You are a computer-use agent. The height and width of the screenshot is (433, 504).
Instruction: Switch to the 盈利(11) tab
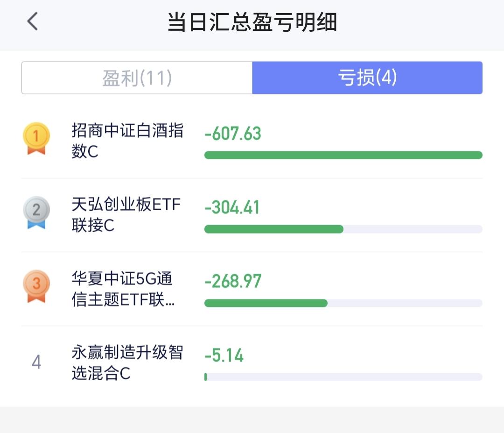[137, 78]
